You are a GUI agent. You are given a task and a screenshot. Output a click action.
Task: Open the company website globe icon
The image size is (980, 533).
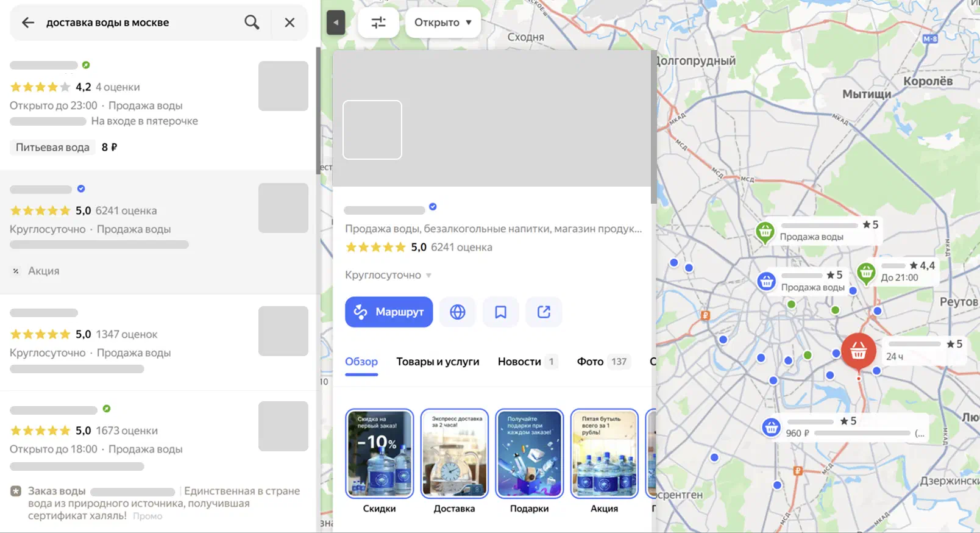[458, 312]
